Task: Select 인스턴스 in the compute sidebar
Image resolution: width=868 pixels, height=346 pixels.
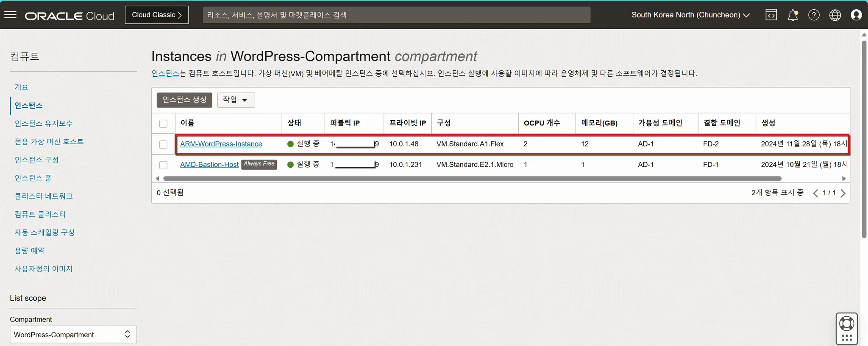Action: click(x=28, y=105)
